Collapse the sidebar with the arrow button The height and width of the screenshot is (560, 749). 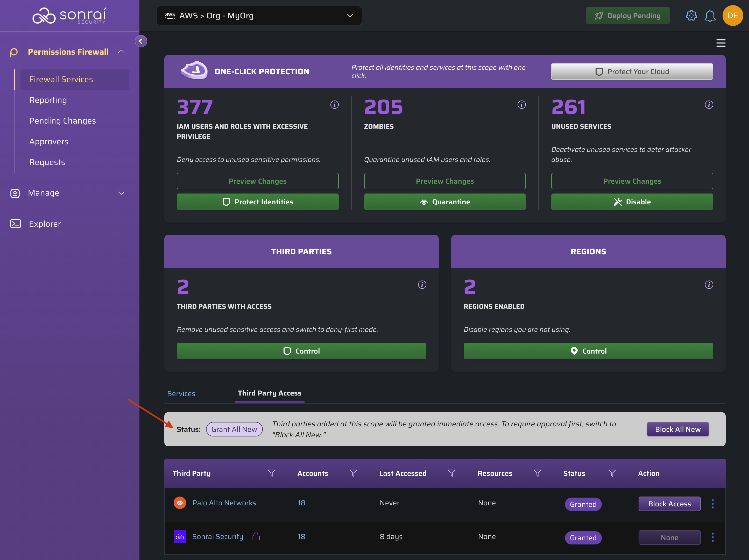pos(141,41)
